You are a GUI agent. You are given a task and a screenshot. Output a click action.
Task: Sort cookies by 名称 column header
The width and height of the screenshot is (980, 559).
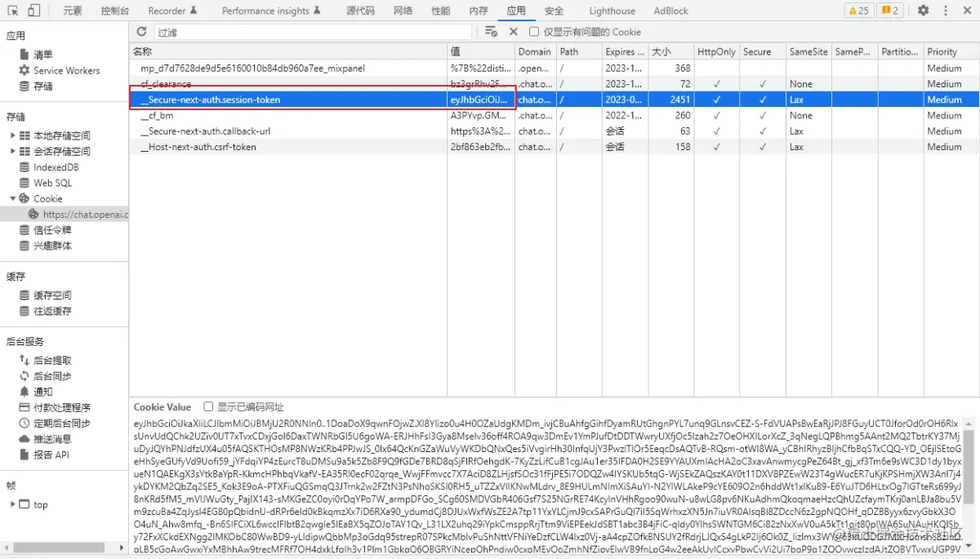pyautogui.click(x=287, y=51)
